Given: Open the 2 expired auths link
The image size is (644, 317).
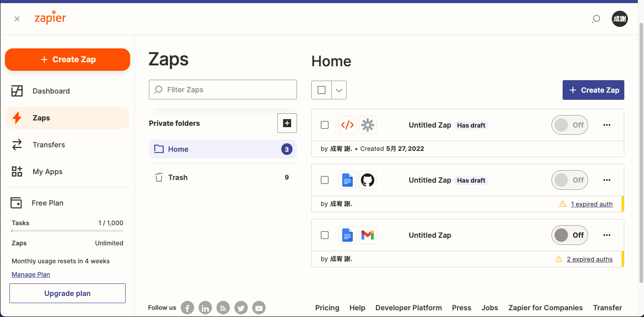Looking at the screenshot, I should point(590,259).
